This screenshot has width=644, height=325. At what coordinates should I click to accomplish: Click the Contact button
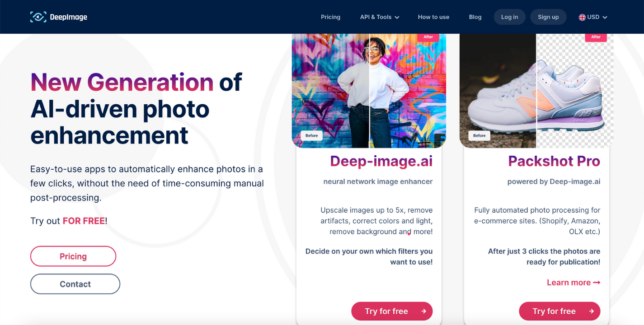point(75,284)
